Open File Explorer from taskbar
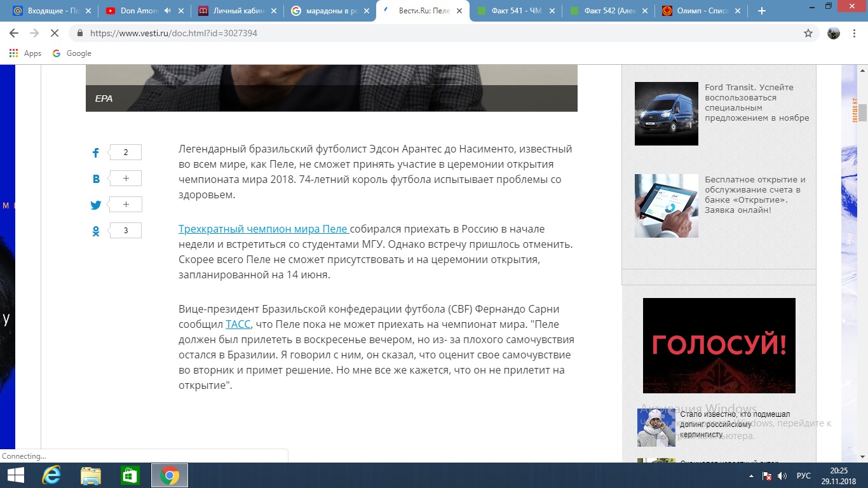 (91, 475)
